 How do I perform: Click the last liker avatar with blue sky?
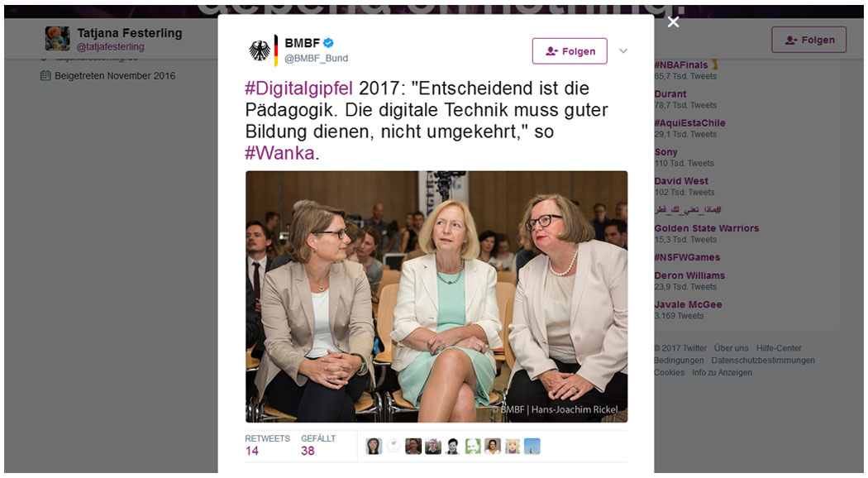[x=532, y=446]
